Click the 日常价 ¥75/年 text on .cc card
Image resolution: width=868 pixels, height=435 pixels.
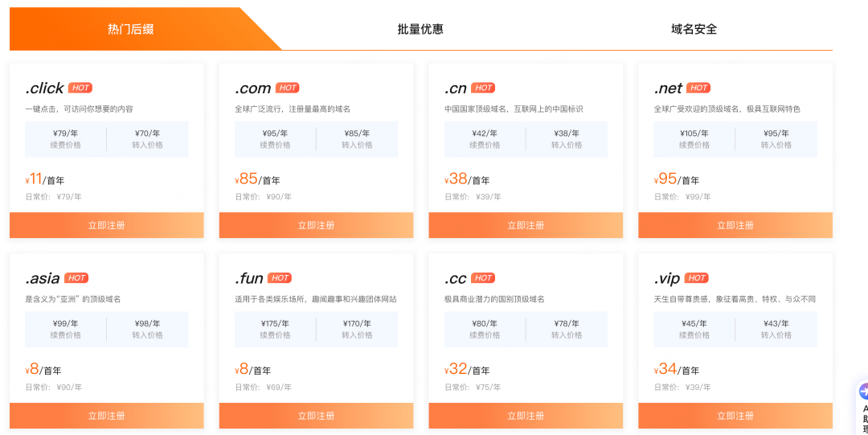[473, 388]
